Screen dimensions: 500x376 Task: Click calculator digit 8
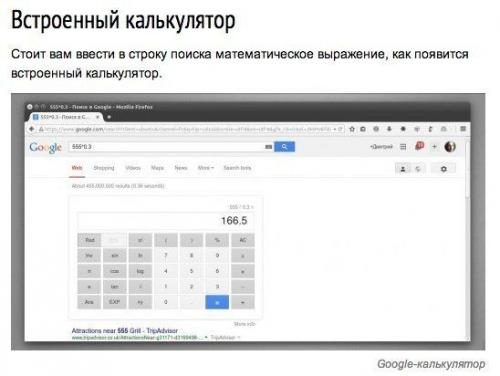pos(191,256)
